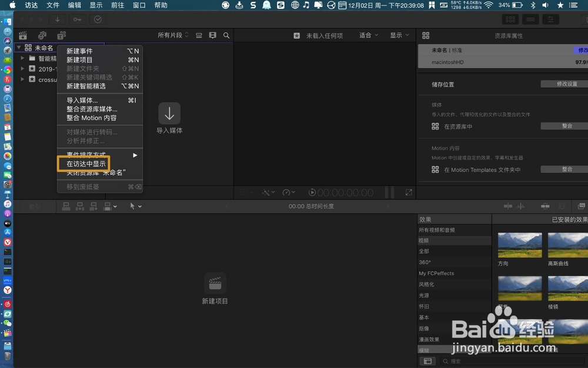The height and width of the screenshot is (368, 588).
Task: Click the Wi-Fi icon in the menu bar
Action: point(489,5)
